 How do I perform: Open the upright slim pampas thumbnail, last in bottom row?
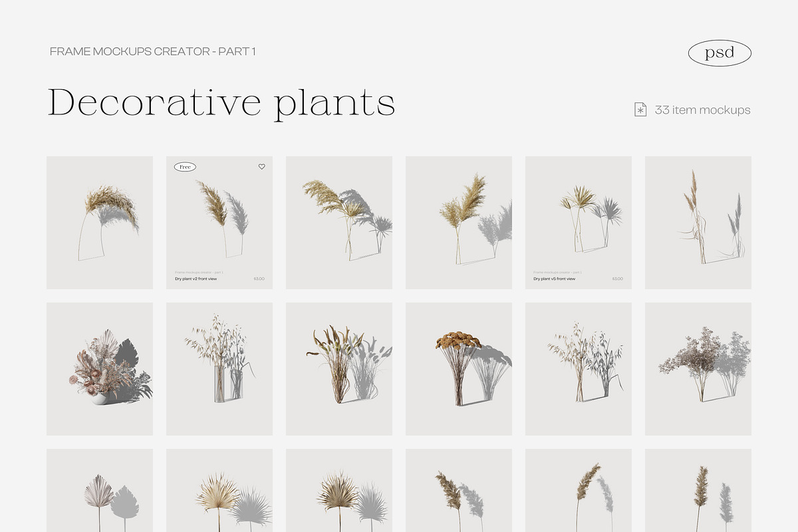(x=698, y=491)
